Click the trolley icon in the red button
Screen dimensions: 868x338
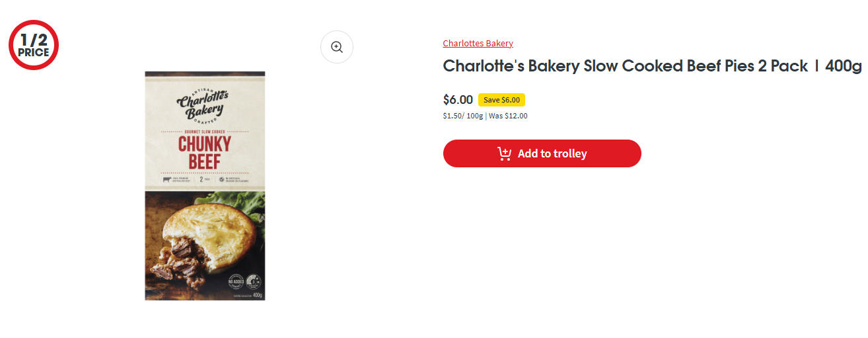click(505, 153)
